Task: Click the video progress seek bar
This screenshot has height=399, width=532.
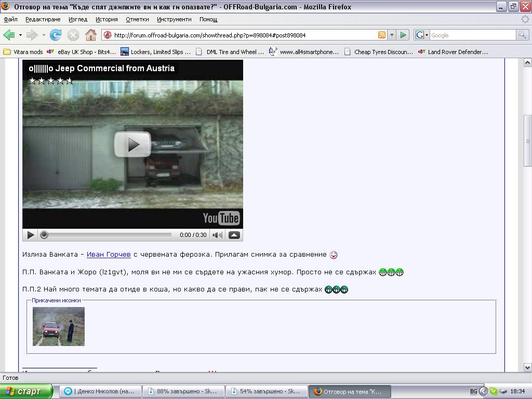Action: pos(108,235)
